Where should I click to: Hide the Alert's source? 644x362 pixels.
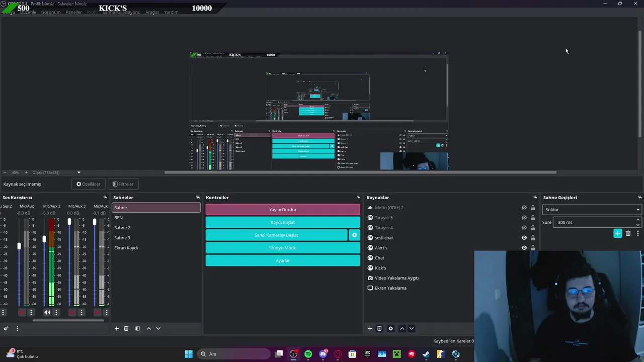(524, 248)
